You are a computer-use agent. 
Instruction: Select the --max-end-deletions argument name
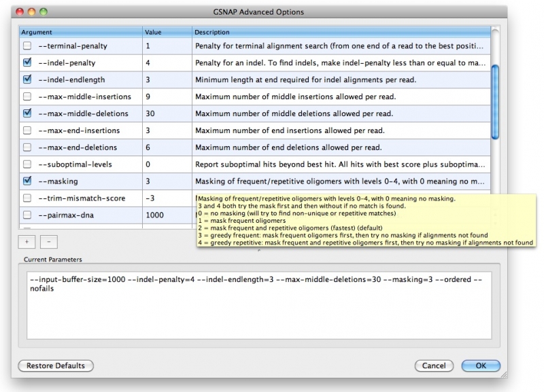78,147
